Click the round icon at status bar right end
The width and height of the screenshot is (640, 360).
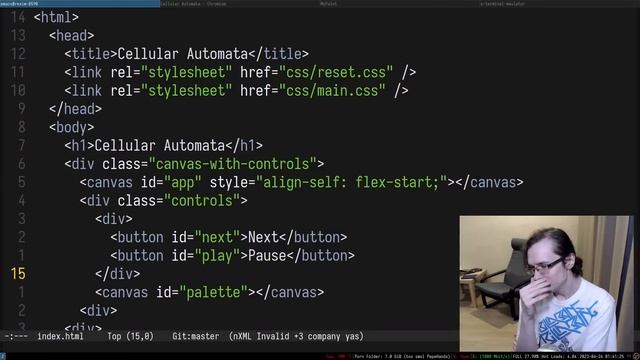point(636,357)
